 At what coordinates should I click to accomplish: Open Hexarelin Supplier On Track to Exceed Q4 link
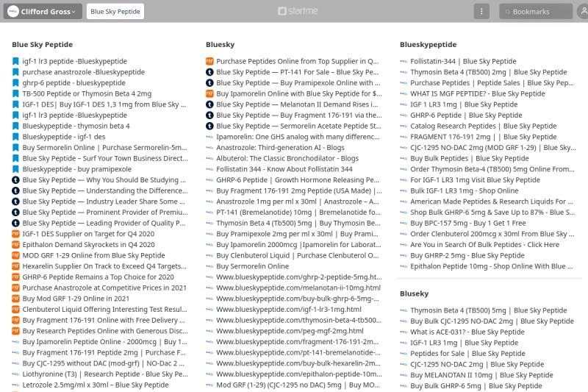point(104,266)
